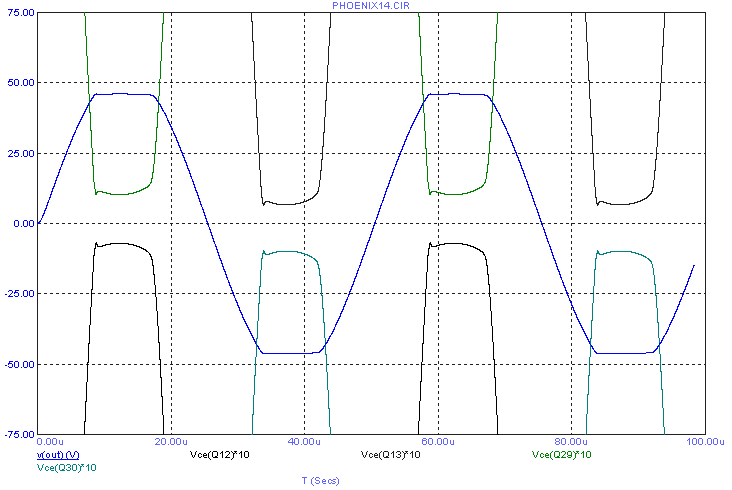This screenshot has height=490, width=732.
Task: Click the 40.00u x-axis label
Action: 304,442
